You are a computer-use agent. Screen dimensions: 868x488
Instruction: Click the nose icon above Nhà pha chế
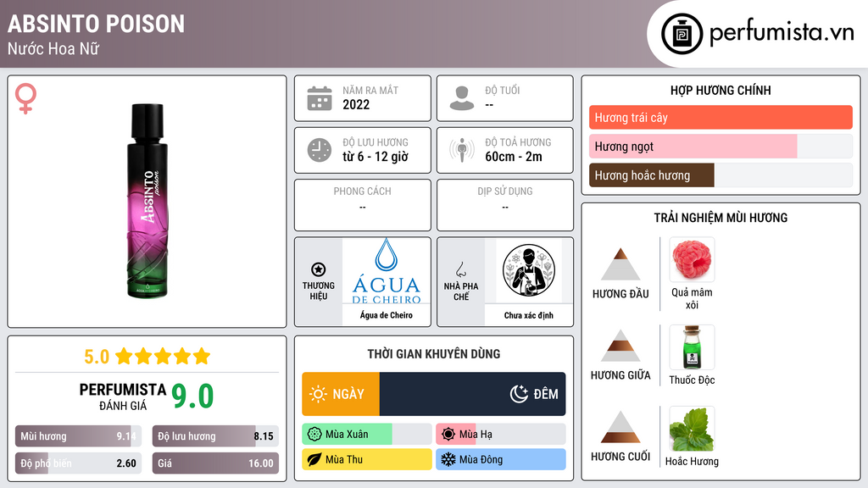point(460,269)
